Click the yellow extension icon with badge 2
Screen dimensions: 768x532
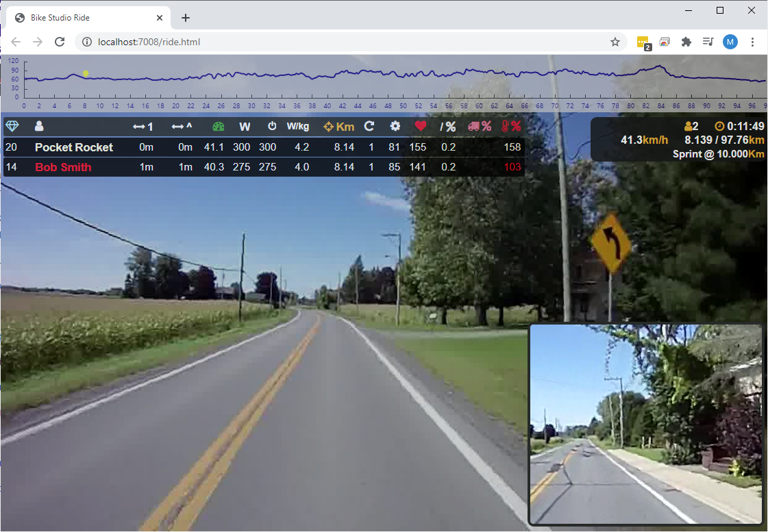pos(643,42)
